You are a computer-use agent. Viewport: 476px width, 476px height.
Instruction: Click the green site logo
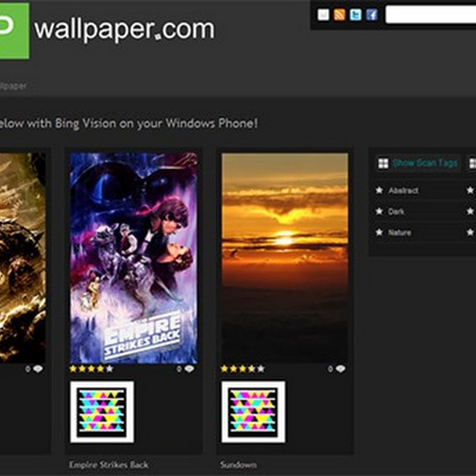(14, 31)
